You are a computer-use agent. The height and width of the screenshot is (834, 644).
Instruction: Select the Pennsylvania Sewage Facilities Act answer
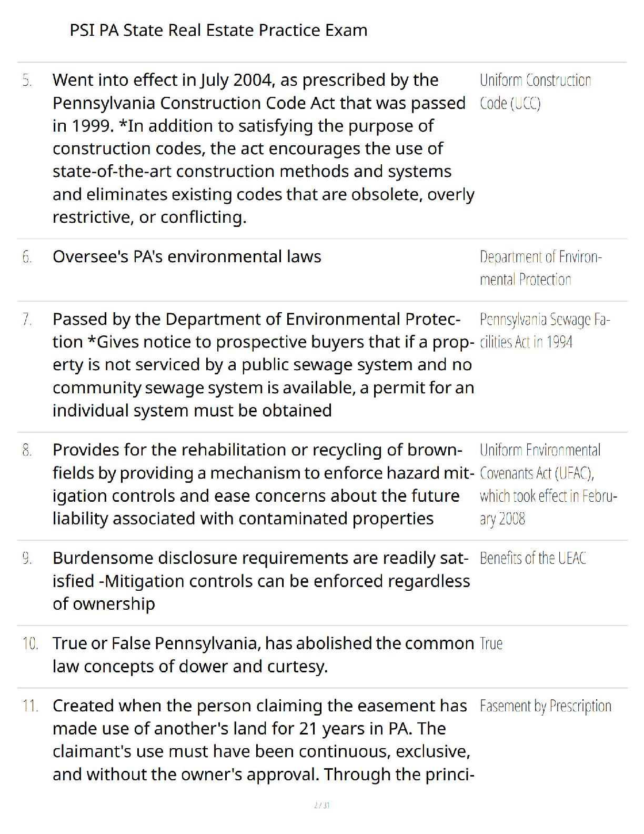point(545,331)
